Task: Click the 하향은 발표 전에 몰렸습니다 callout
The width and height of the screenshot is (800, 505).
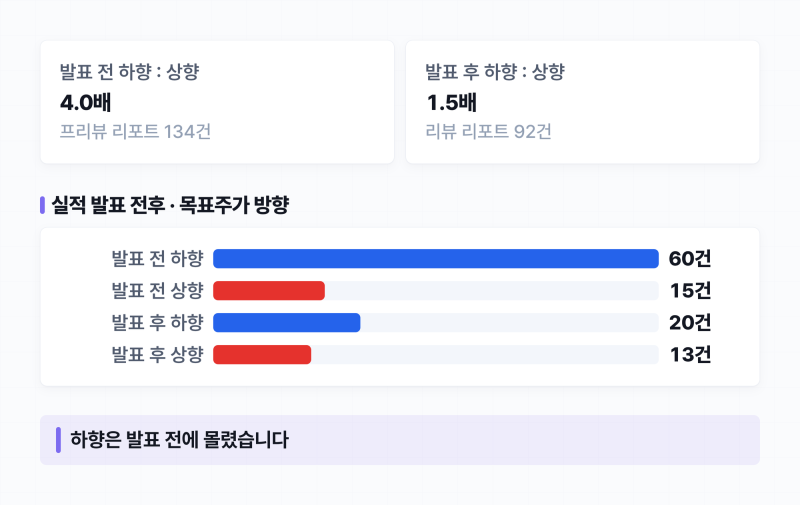Action: 400,440
